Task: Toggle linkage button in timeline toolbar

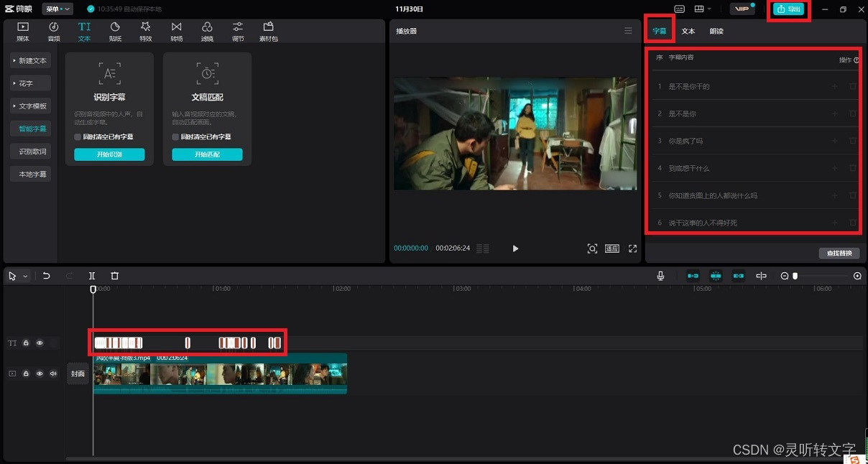Action: [x=739, y=276]
